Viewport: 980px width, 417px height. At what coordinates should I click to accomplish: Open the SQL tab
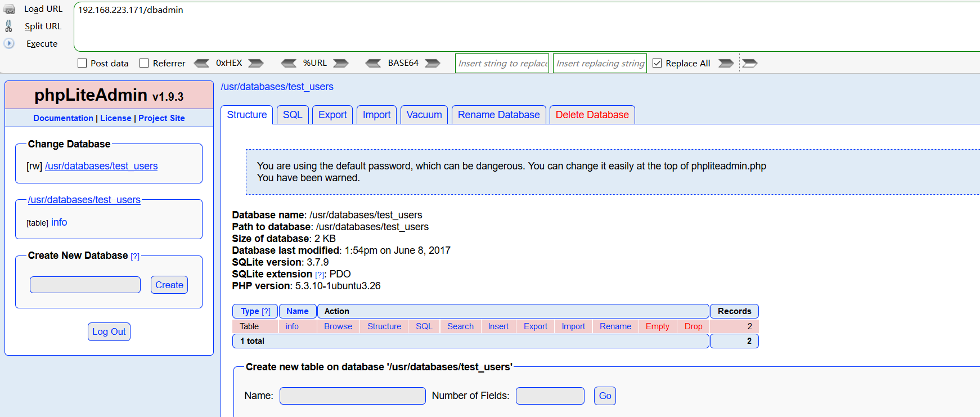tap(293, 115)
